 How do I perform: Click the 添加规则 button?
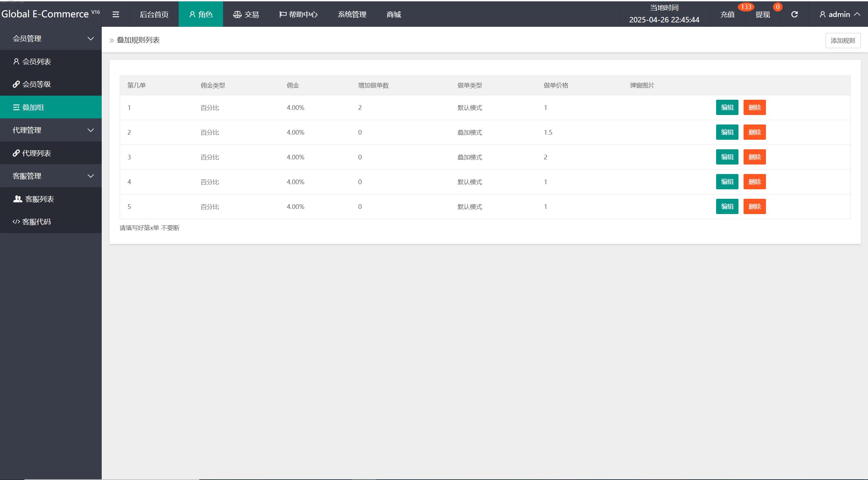pos(843,41)
